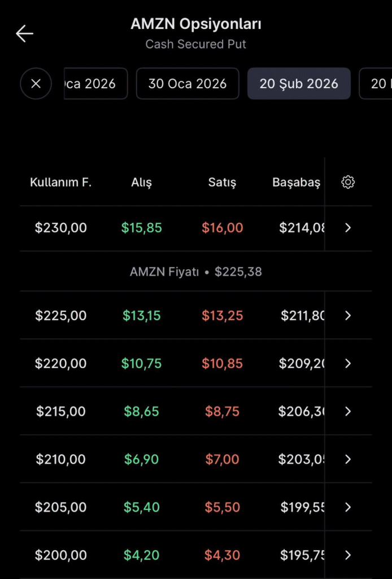The width and height of the screenshot is (392, 579).
Task: Select the 30 Oca 2026 expiration tab
Action: click(188, 84)
